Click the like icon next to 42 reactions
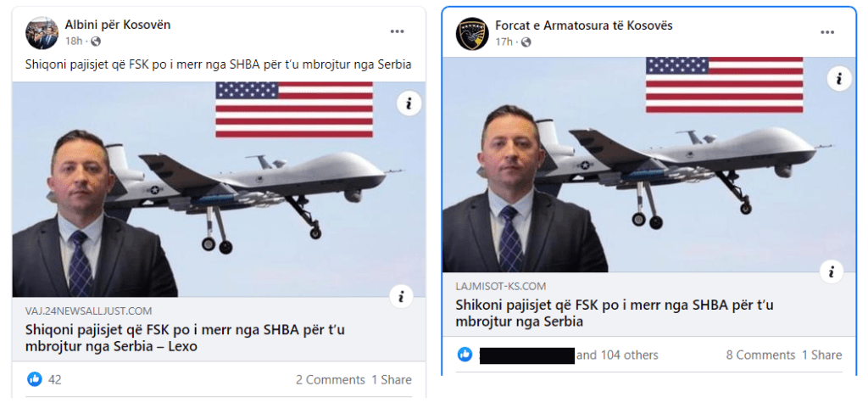Screen dimensions: 868x403 coord(34,379)
